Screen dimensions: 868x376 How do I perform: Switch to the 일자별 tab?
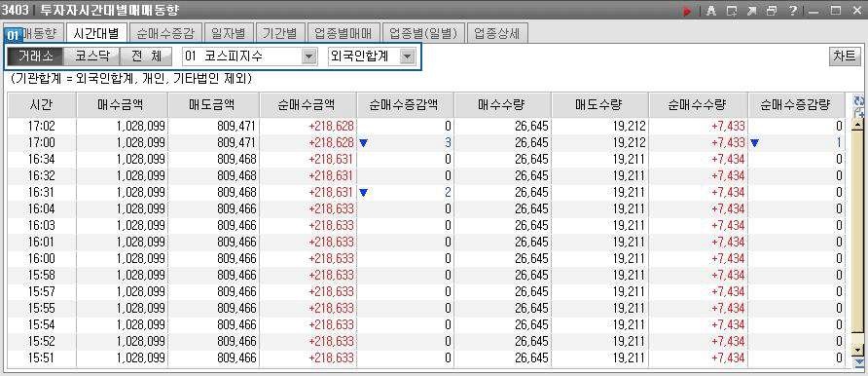[x=228, y=33]
